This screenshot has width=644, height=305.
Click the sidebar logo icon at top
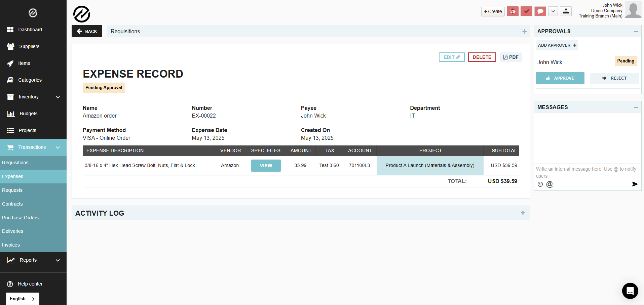click(x=33, y=13)
